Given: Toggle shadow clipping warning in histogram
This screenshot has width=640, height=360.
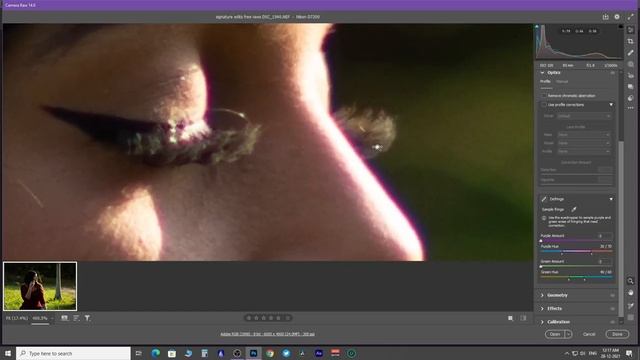Looking at the screenshot, I should 537,27.
